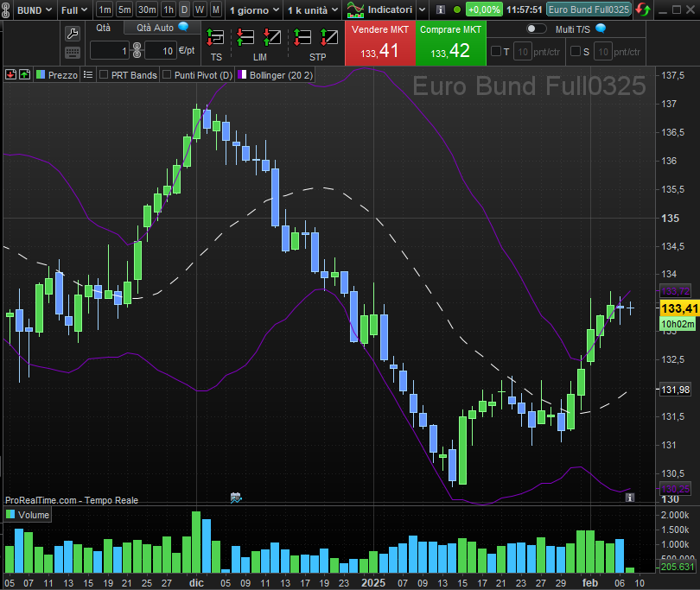The width and height of the screenshot is (700, 590).
Task: Open the 1 k unità dropdown
Action: (x=313, y=10)
